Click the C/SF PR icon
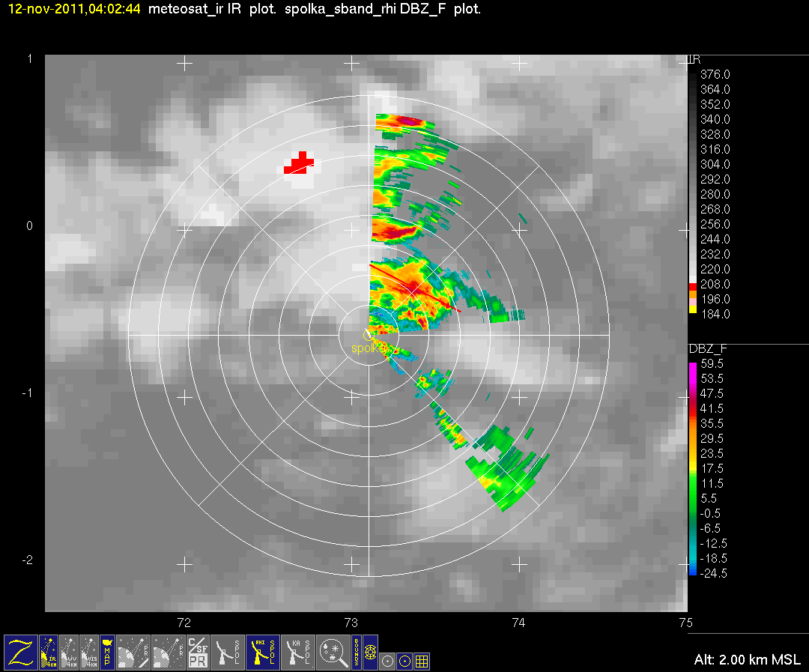 pos(198,653)
